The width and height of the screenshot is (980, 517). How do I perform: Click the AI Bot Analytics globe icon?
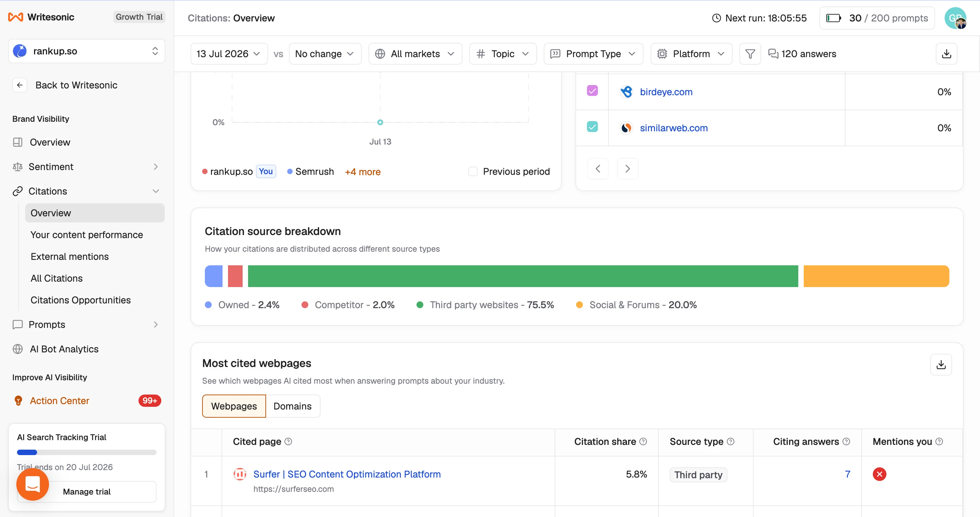pyautogui.click(x=17, y=349)
